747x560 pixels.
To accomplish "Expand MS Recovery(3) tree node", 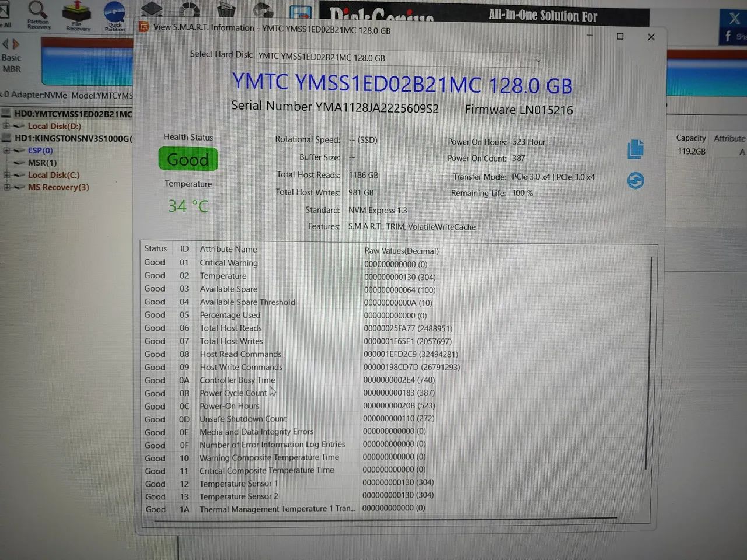I will (x=6, y=187).
